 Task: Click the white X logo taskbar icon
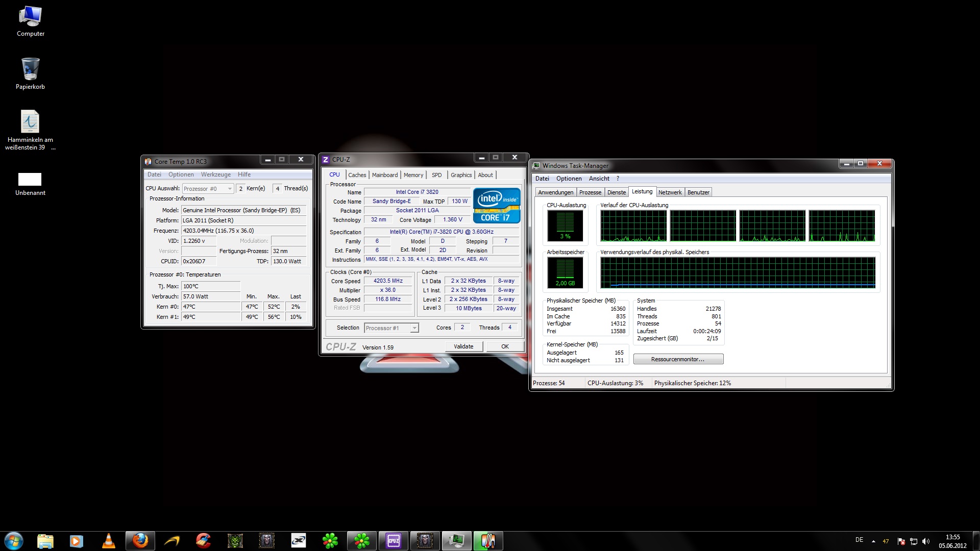pyautogui.click(x=298, y=541)
